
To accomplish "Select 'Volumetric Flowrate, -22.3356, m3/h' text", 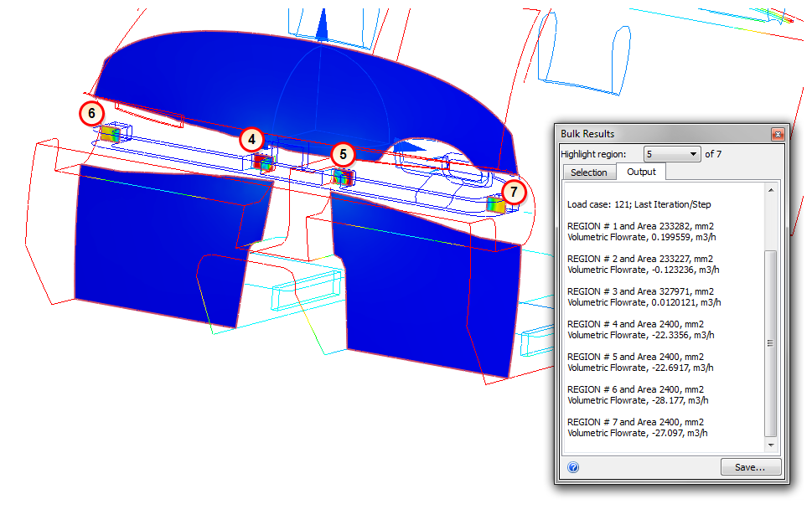I will tap(640, 335).
